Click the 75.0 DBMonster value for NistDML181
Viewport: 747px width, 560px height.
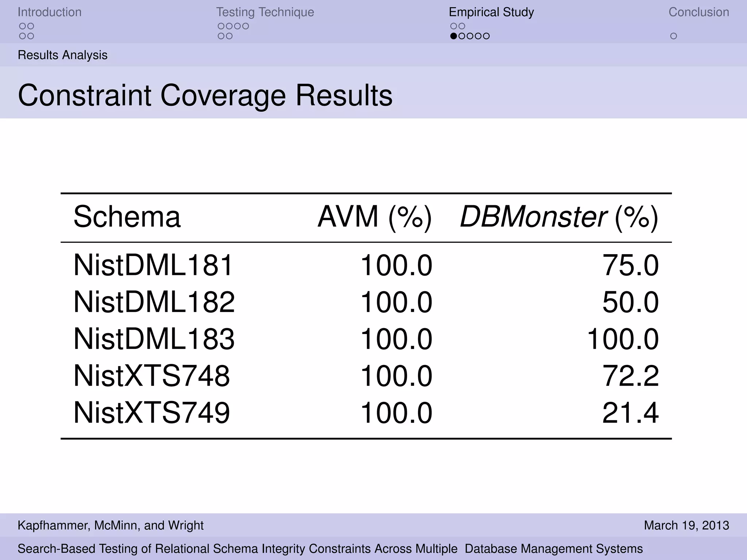[x=631, y=265]
